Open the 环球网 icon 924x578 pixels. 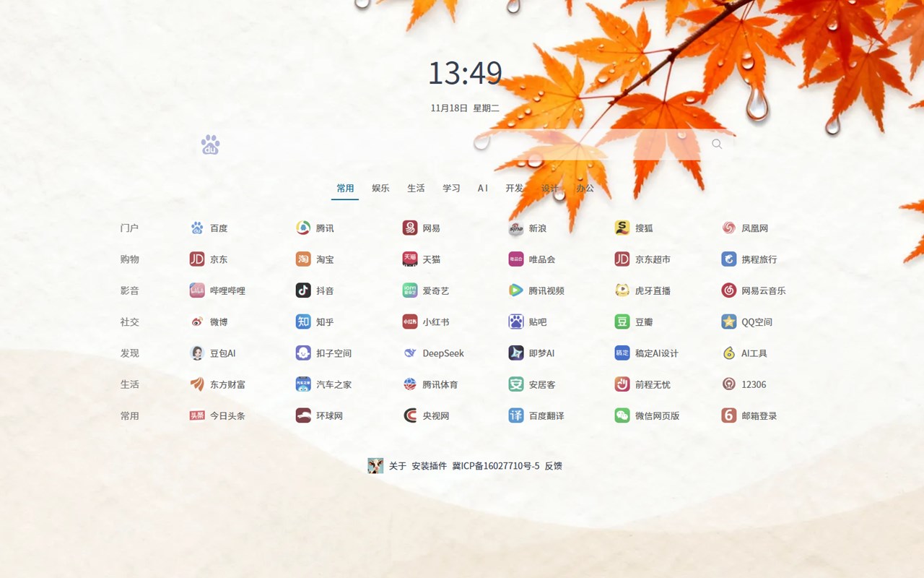coord(303,415)
